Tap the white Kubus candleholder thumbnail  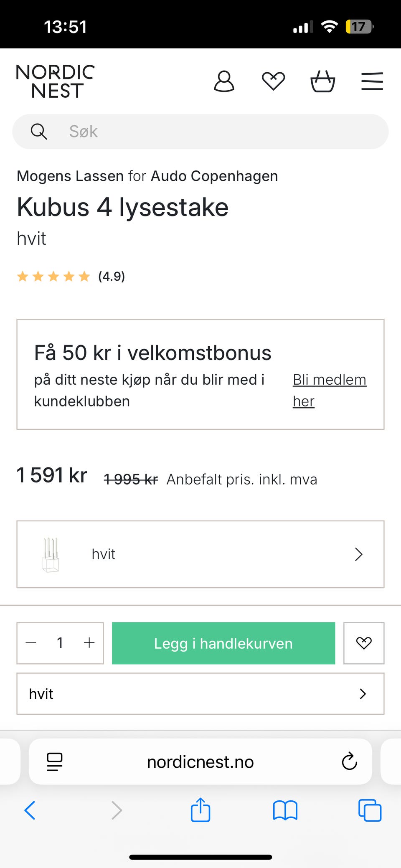(x=51, y=555)
